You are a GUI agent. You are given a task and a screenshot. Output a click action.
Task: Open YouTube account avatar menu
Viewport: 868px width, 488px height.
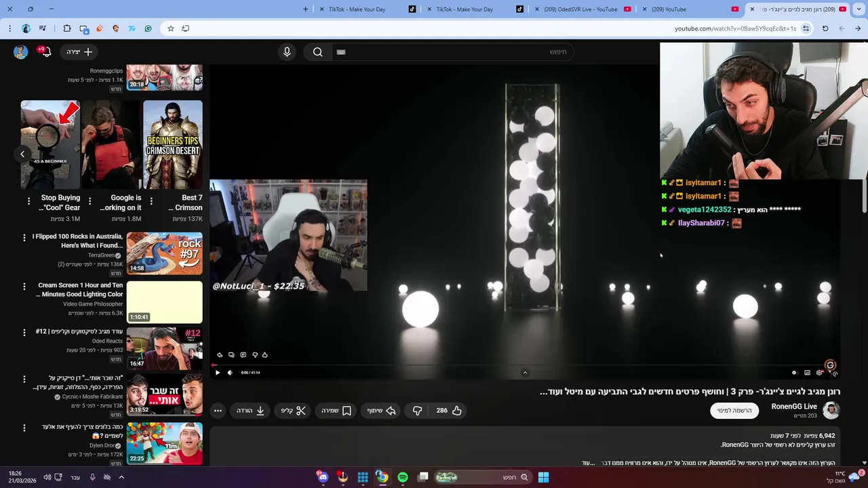point(21,52)
